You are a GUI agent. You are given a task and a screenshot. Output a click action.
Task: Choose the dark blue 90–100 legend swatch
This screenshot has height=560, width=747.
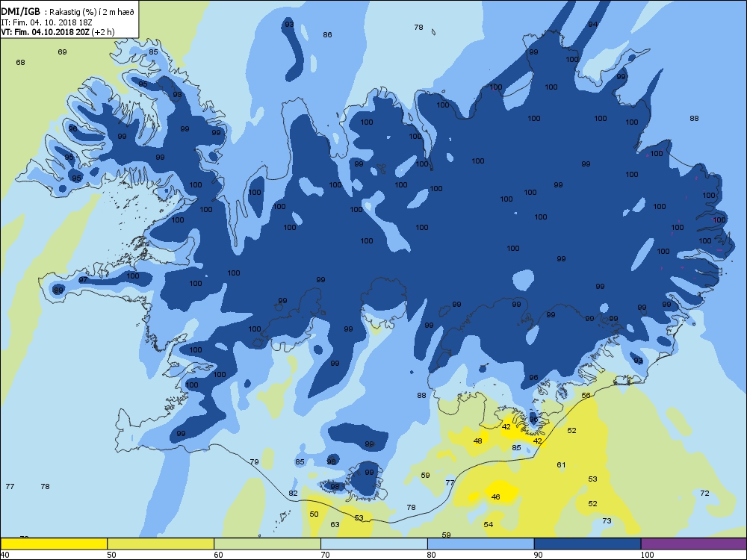point(587,544)
